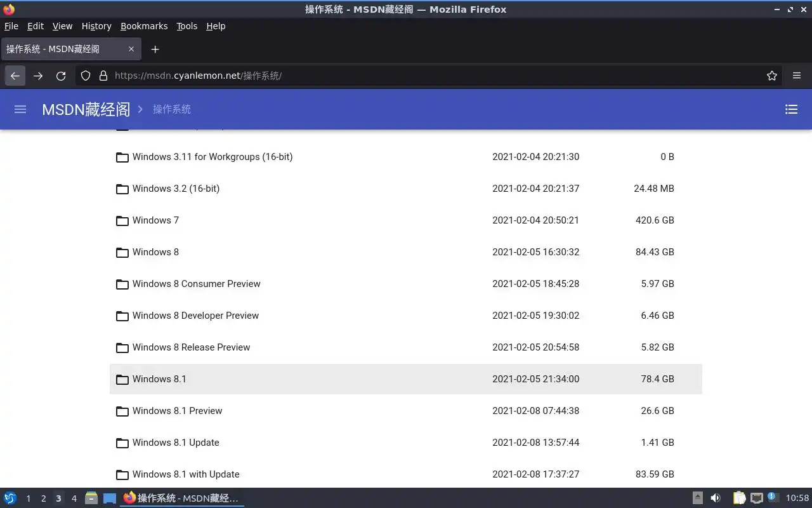Switch to workspace 1 in the taskbar
This screenshot has height=508, width=812.
[28, 498]
